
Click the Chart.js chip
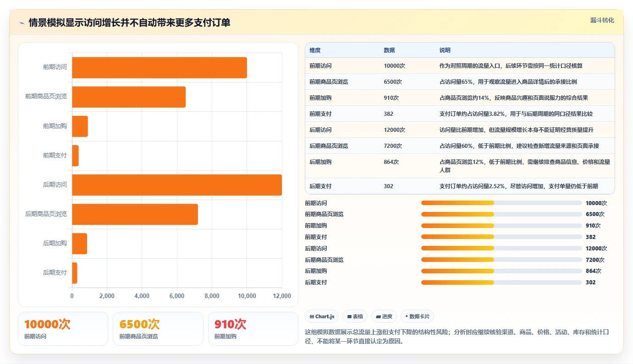tap(322, 316)
